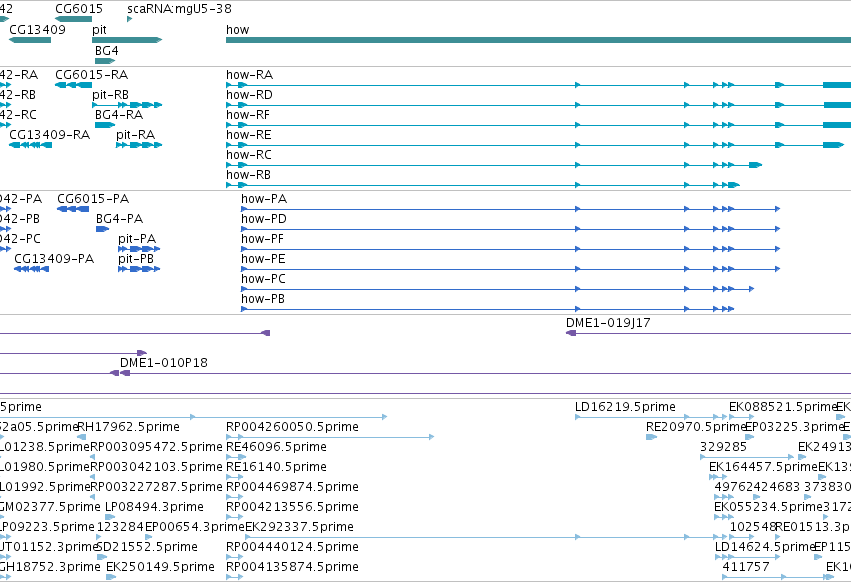Image resolution: width=851 pixels, height=582 pixels.
Task: Select the CG13409 gene label
Action: pos(37,29)
